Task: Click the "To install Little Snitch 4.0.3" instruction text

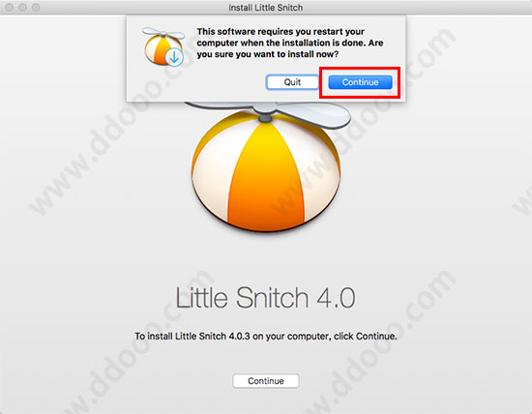Action: pos(266,336)
